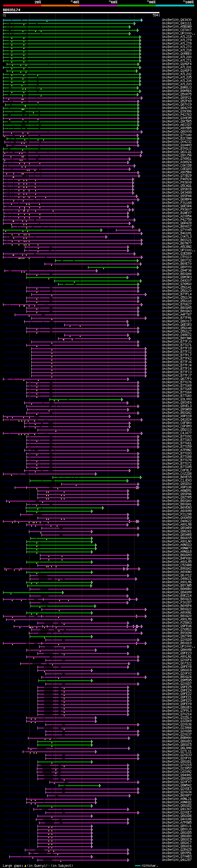Click hit label UniRef100_Q677F0

[x=177, y=379]
